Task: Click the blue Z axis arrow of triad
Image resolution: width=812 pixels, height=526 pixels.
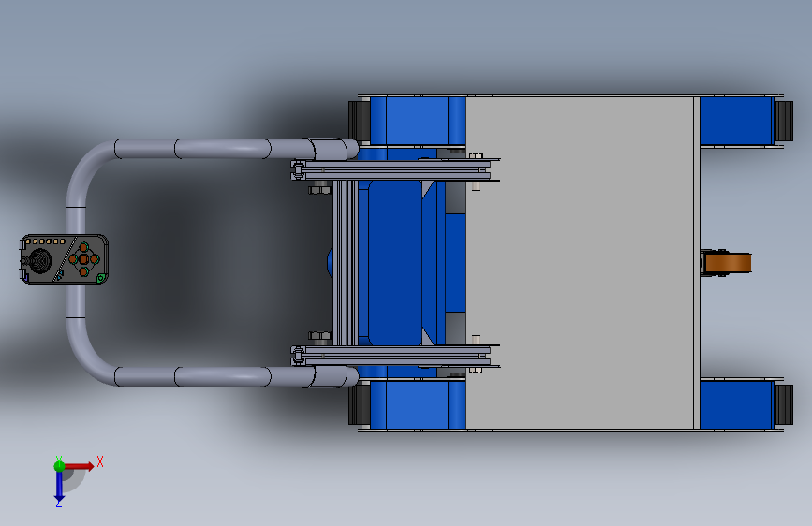Action: tap(59, 486)
